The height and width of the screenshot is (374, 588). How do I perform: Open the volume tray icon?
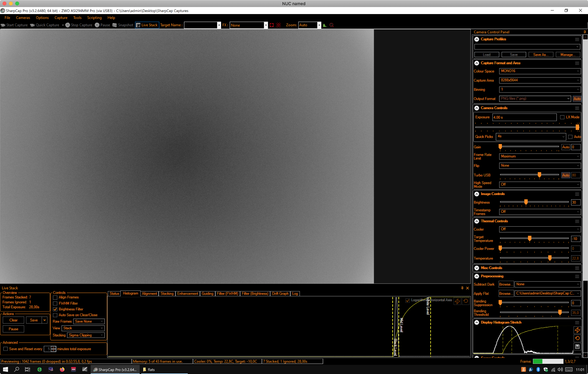[560, 369]
